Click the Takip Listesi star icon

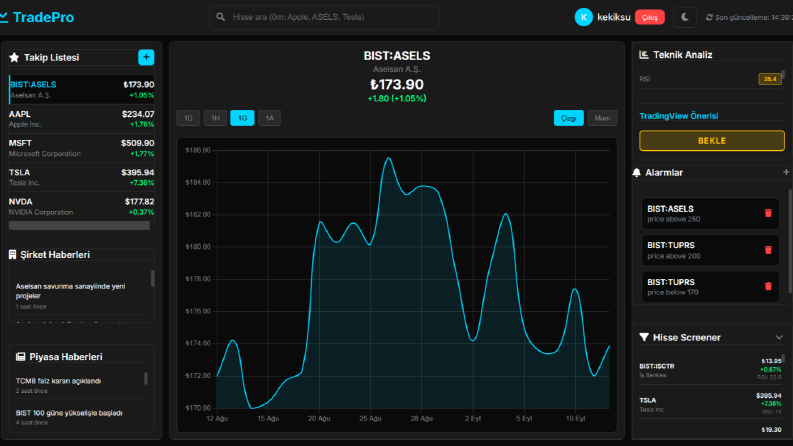pyautogui.click(x=14, y=58)
